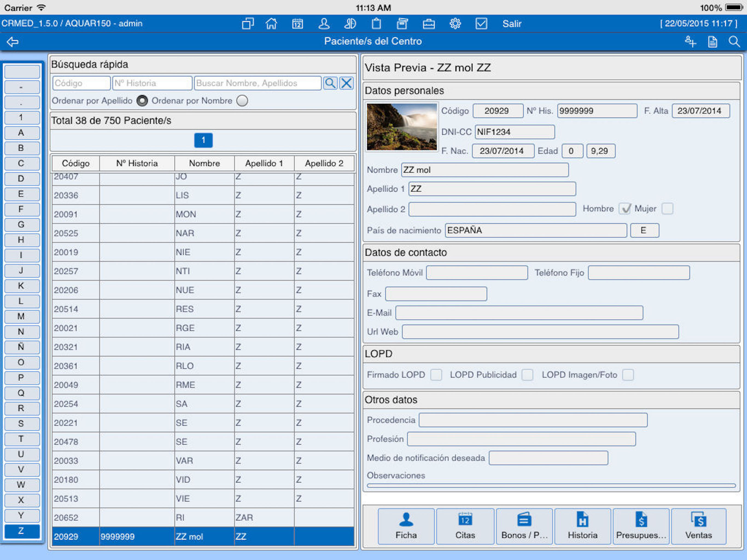Check the Firmado LOPD checkbox
Viewport: 747px width, 560px height.
tap(436, 375)
